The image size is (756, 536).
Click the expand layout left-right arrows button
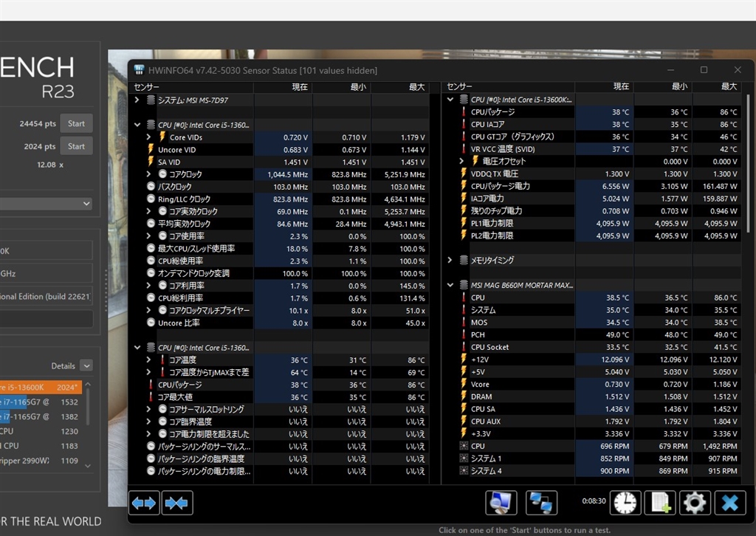pyautogui.click(x=144, y=503)
